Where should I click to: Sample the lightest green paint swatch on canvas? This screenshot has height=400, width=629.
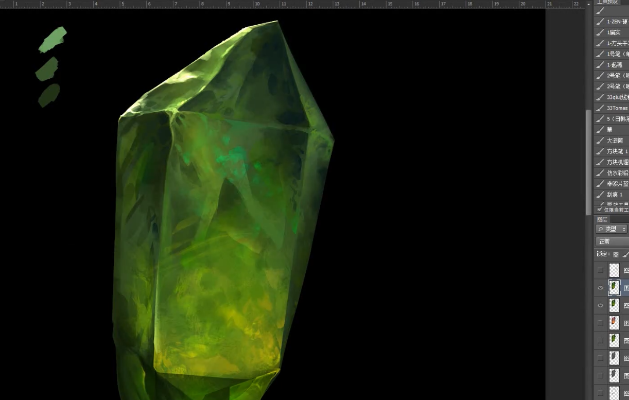tap(53, 39)
